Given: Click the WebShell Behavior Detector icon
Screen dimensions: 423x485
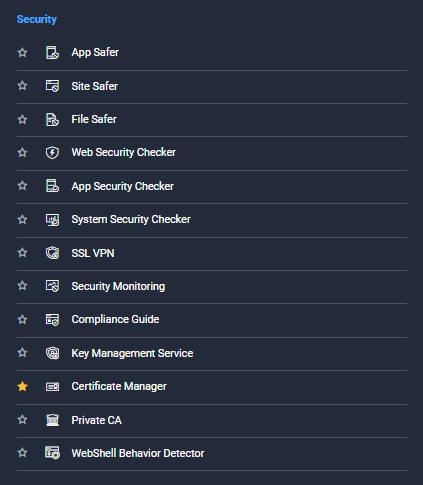Looking at the screenshot, I should (x=52, y=453).
